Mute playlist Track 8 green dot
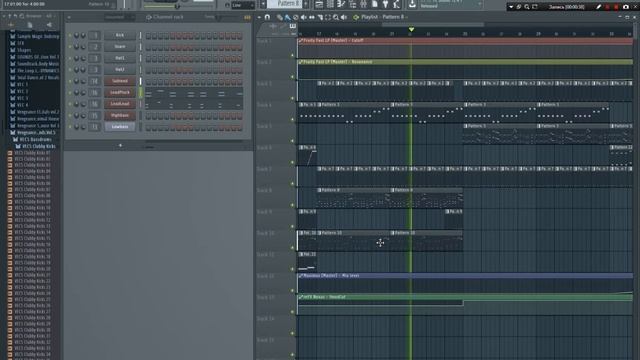 [x=292, y=205]
